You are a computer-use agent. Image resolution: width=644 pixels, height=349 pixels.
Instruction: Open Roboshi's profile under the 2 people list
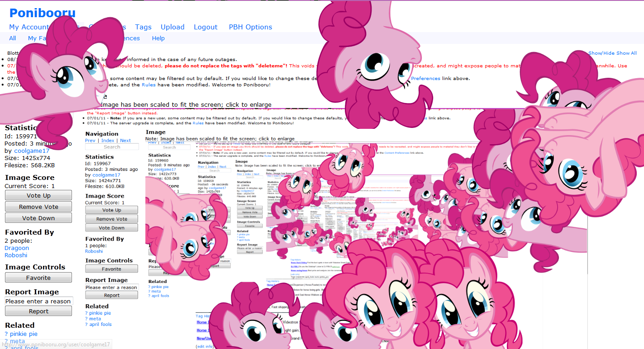16,255
